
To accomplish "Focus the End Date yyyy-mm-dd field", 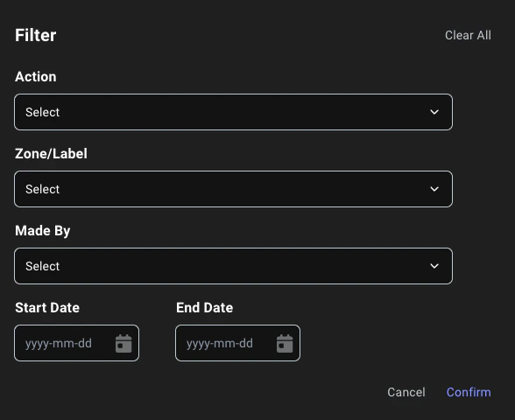I will coord(238,343).
